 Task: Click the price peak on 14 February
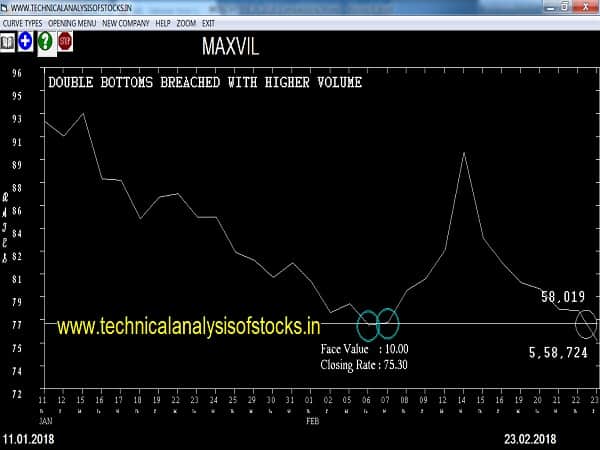click(x=464, y=153)
